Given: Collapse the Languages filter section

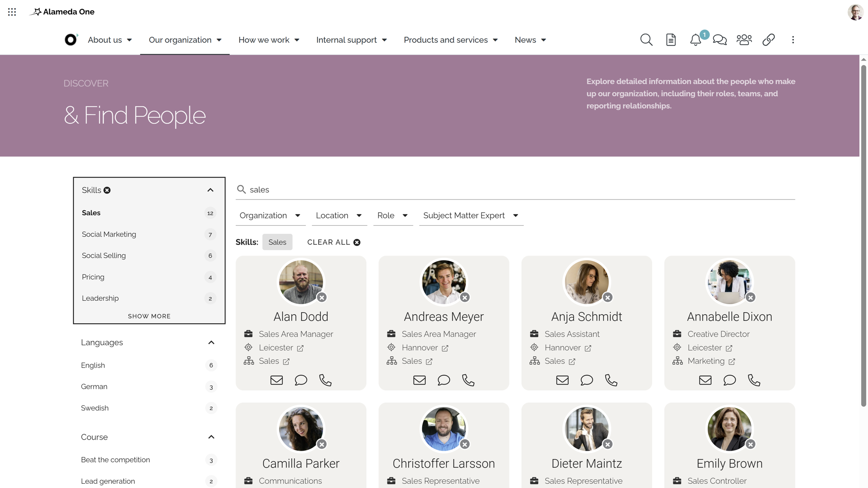Looking at the screenshot, I should pyautogui.click(x=211, y=342).
